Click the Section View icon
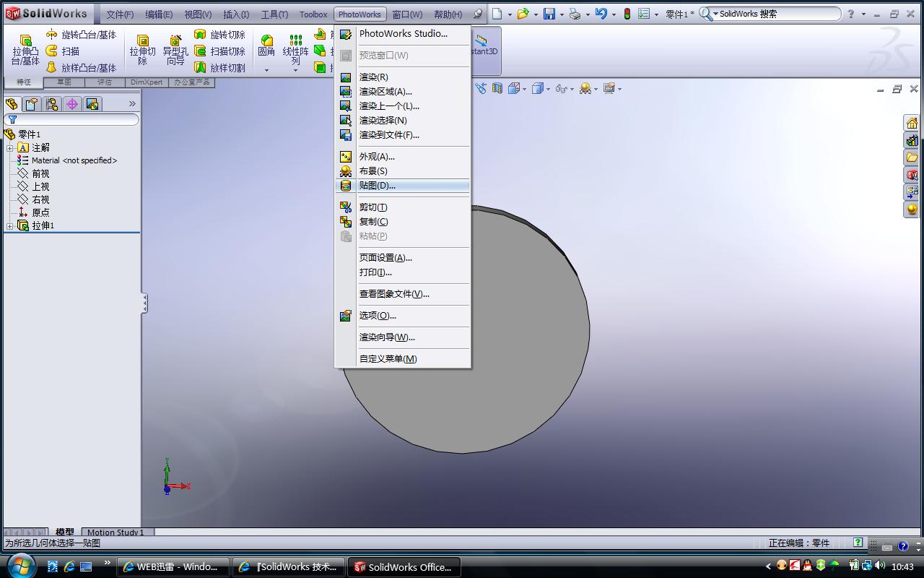 tap(497, 89)
